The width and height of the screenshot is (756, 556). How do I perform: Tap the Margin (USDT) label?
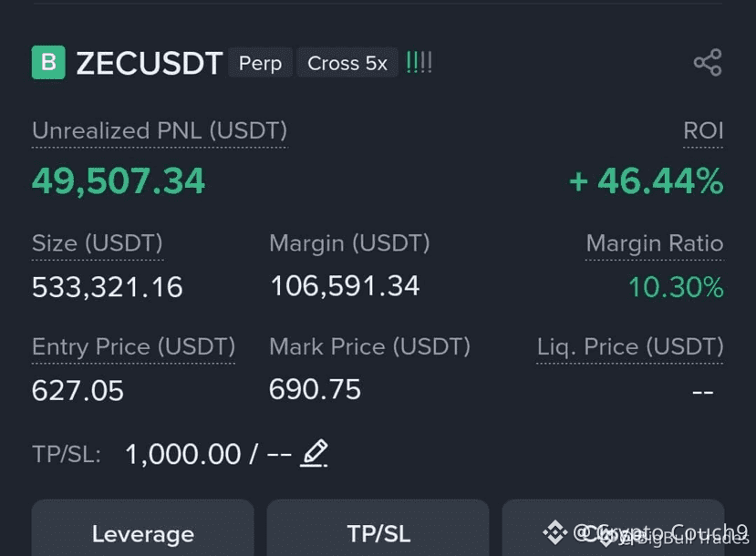pyautogui.click(x=349, y=243)
